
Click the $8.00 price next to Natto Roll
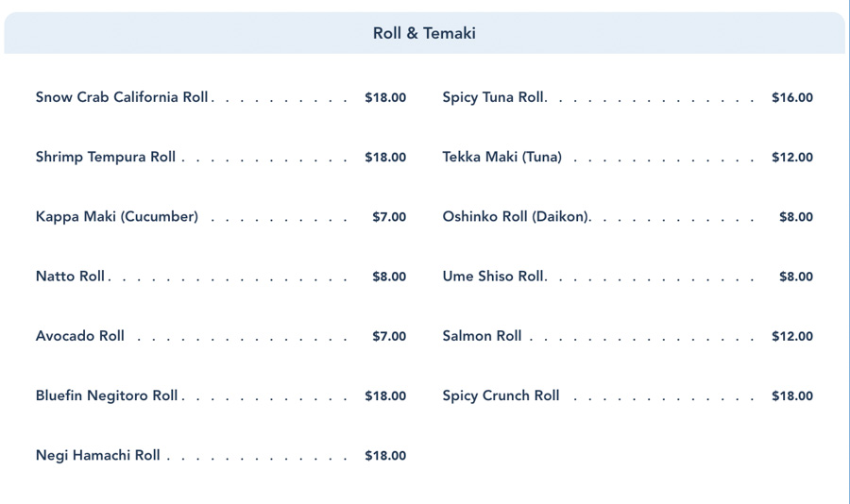(x=389, y=277)
